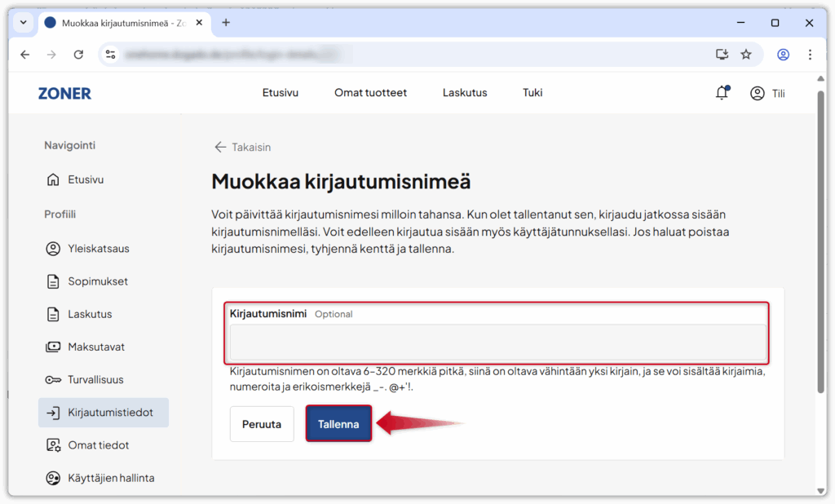Go to Laskutus in top navigation
Screen dimensions: 835x504
click(x=465, y=93)
